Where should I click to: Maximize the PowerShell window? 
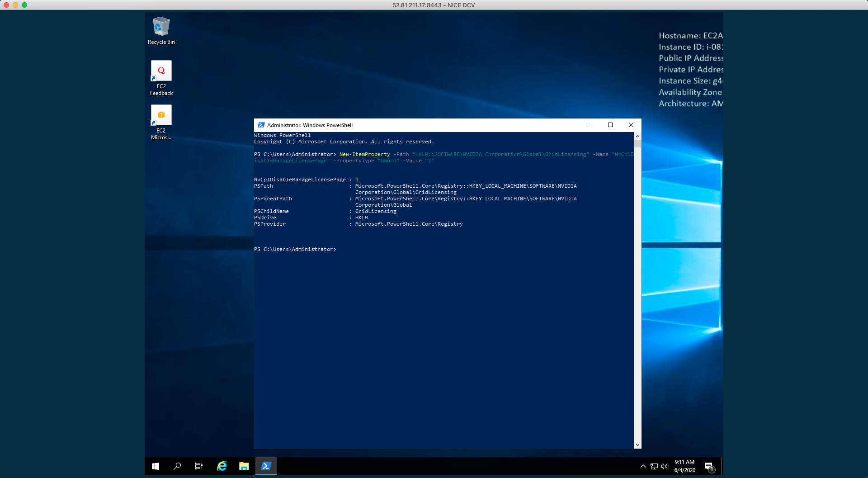pyautogui.click(x=610, y=125)
